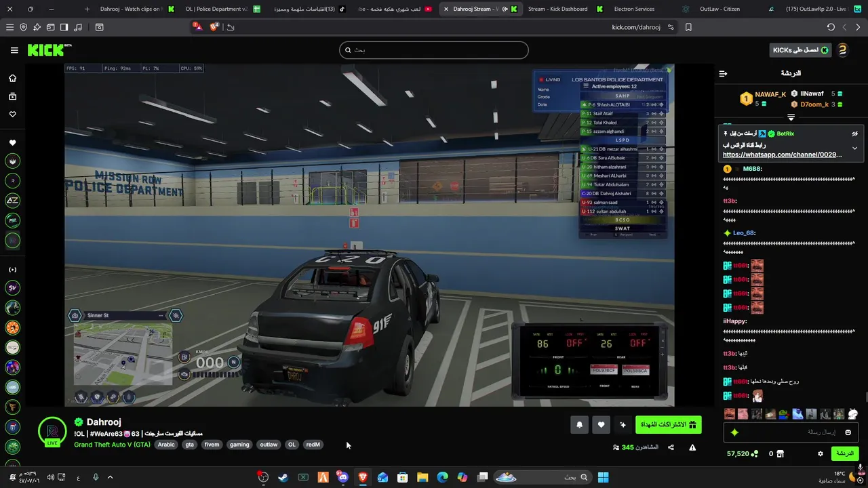Viewport: 868px width, 488px height.
Task: Switch to Electron Services tab
Action: 634,9
